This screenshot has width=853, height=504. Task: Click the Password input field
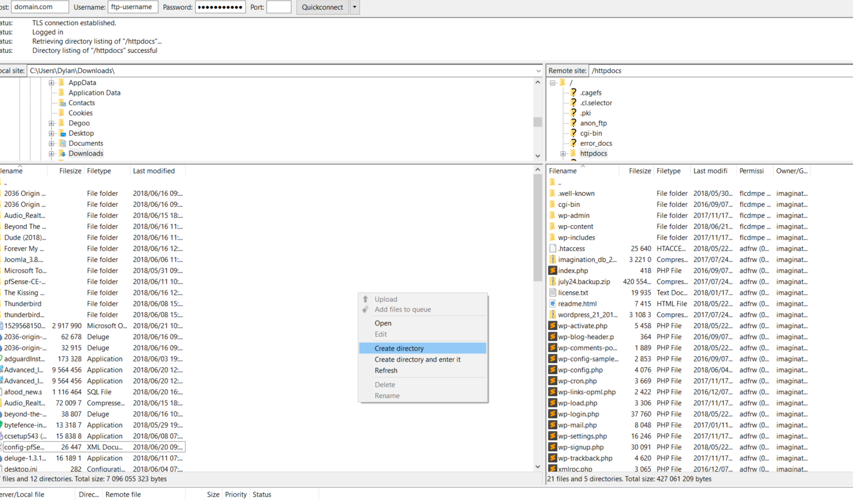pyautogui.click(x=220, y=7)
